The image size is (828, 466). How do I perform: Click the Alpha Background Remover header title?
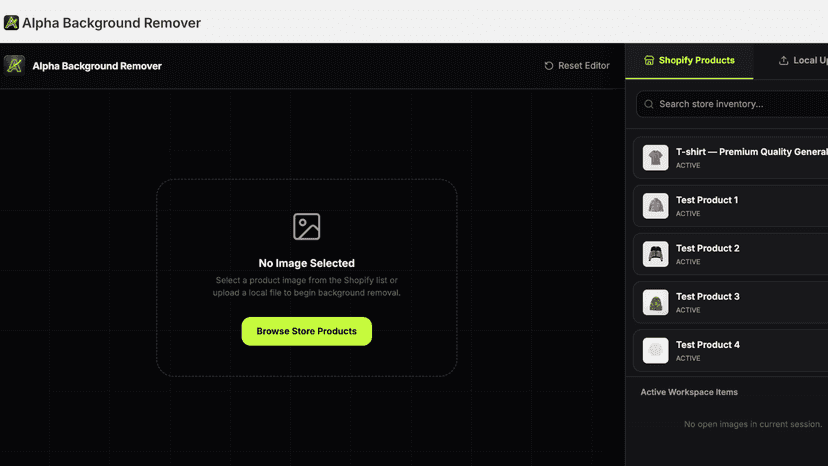(x=111, y=23)
